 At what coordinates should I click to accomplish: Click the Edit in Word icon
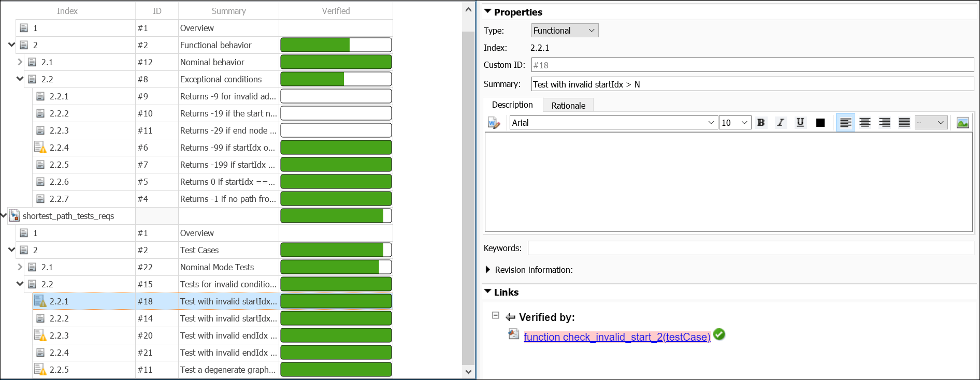[x=494, y=123]
